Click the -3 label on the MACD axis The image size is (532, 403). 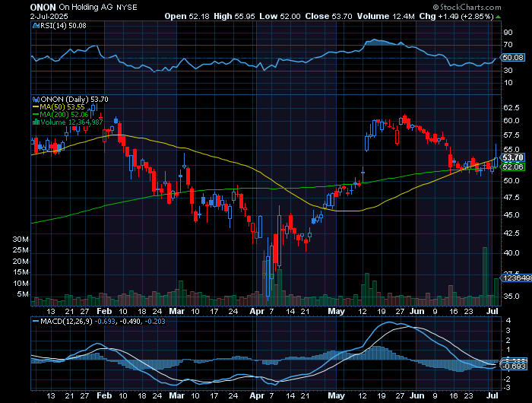[507, 388]
